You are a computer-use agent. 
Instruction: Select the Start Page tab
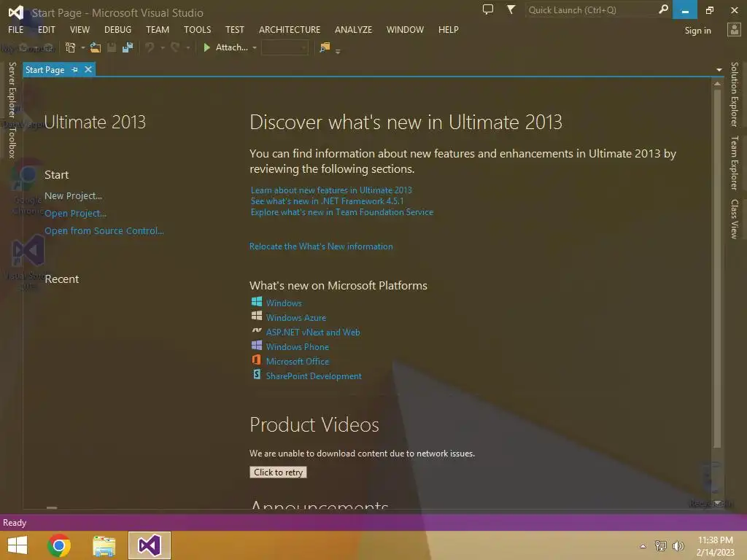[44, 69]
